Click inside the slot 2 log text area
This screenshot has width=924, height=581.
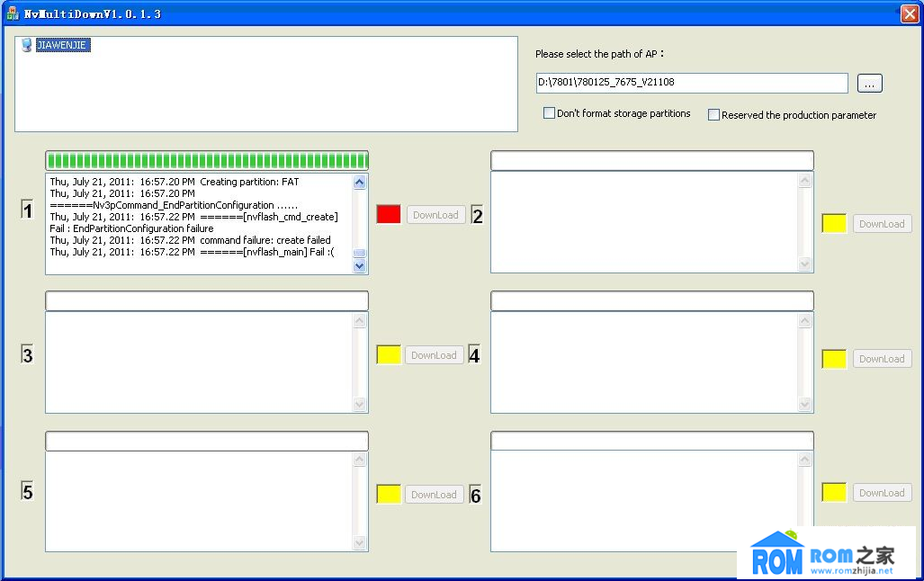click(644, 222)
